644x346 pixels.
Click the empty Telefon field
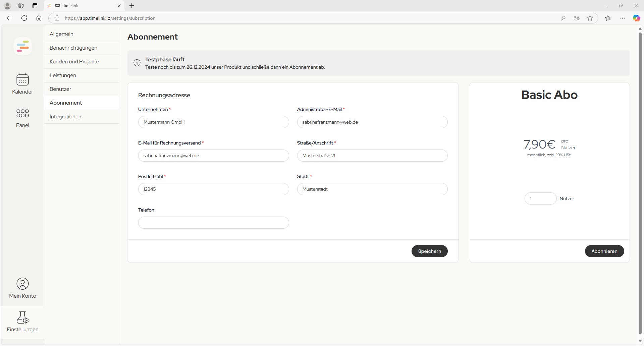point(213,223)
